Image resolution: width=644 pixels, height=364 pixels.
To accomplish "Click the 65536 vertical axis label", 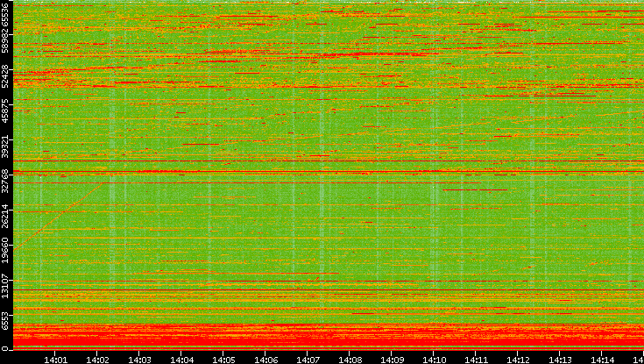I will point(4,15).
